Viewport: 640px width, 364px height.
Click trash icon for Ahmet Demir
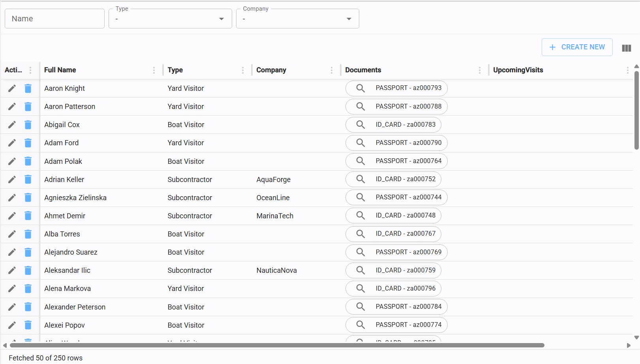click(28, 216)
